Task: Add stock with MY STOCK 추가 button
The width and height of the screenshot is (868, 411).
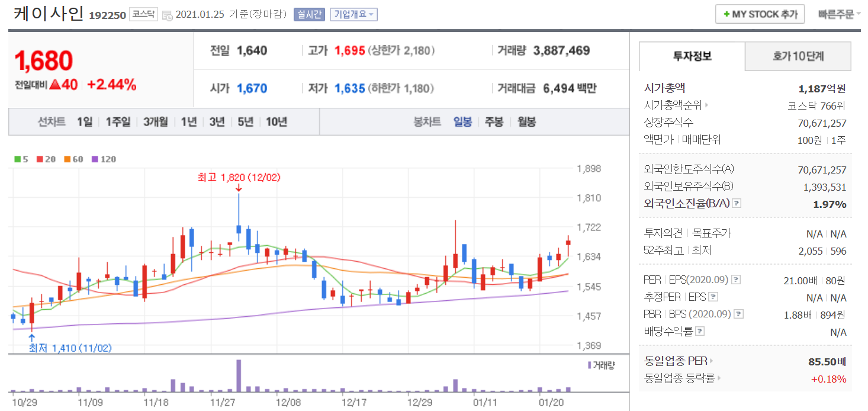Action: [x=760, y=14]
